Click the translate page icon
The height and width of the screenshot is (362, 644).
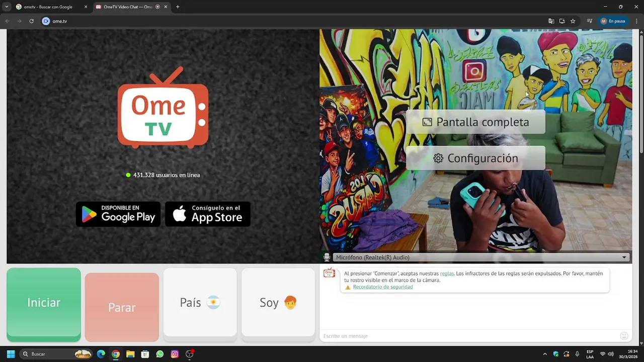point(551,21)
